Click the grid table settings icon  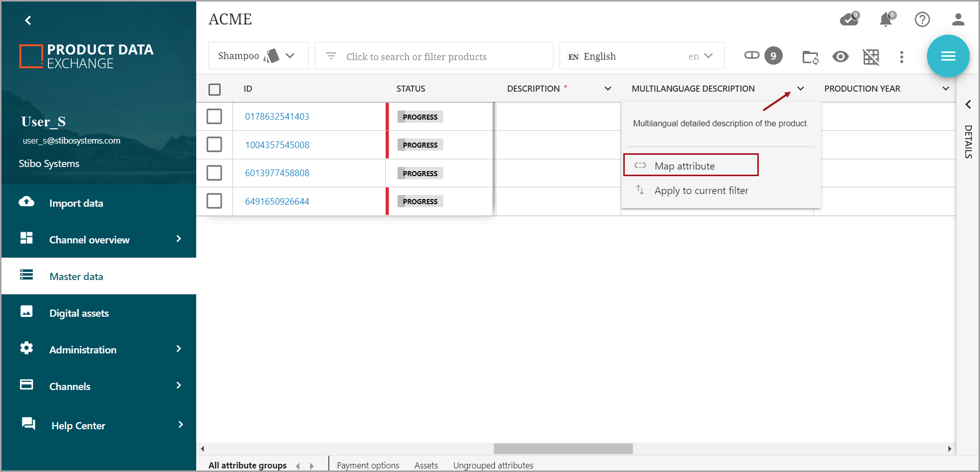tap(871, 57)
